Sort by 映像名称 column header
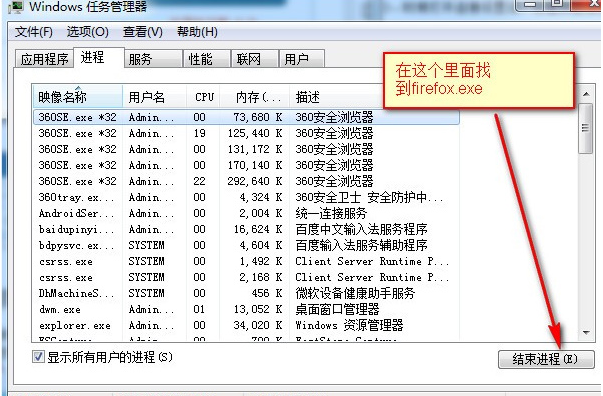This screenshot has height=396, width=603. 78,97
